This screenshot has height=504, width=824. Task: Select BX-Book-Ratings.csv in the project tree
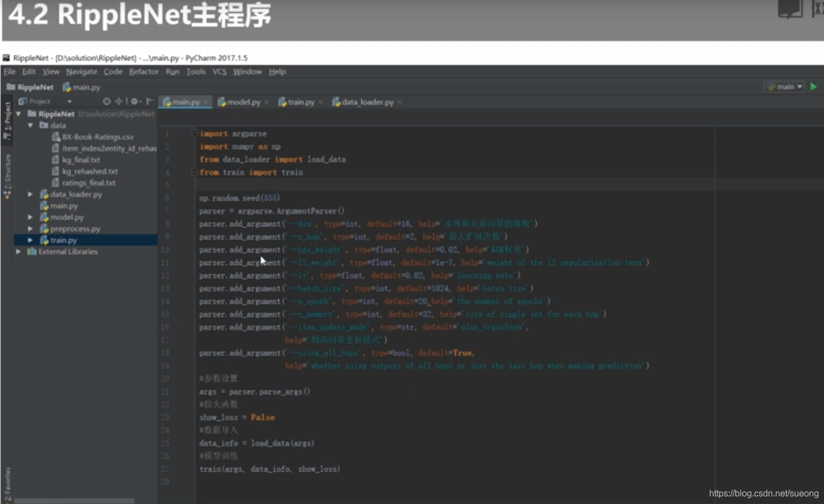[98, 136]
